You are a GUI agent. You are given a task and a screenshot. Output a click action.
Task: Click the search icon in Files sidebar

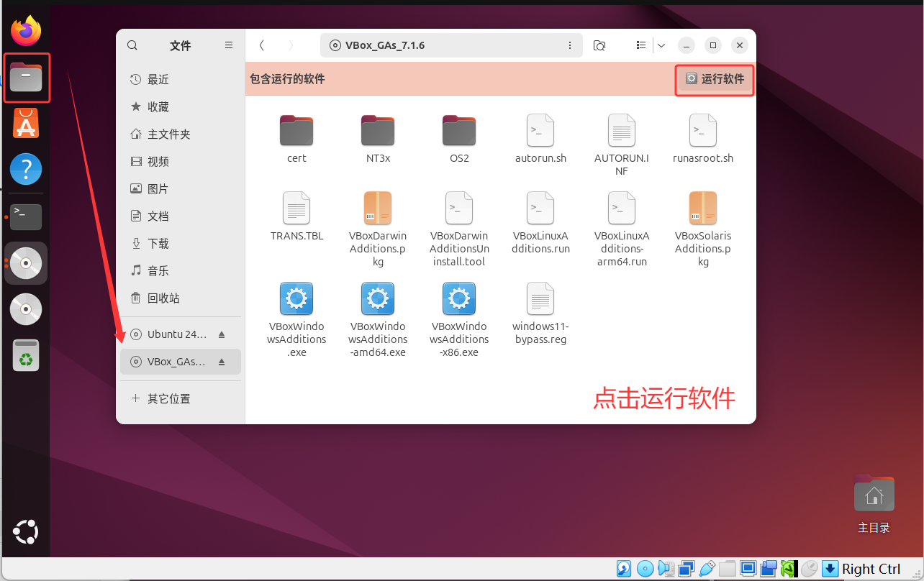pos(132,45)
